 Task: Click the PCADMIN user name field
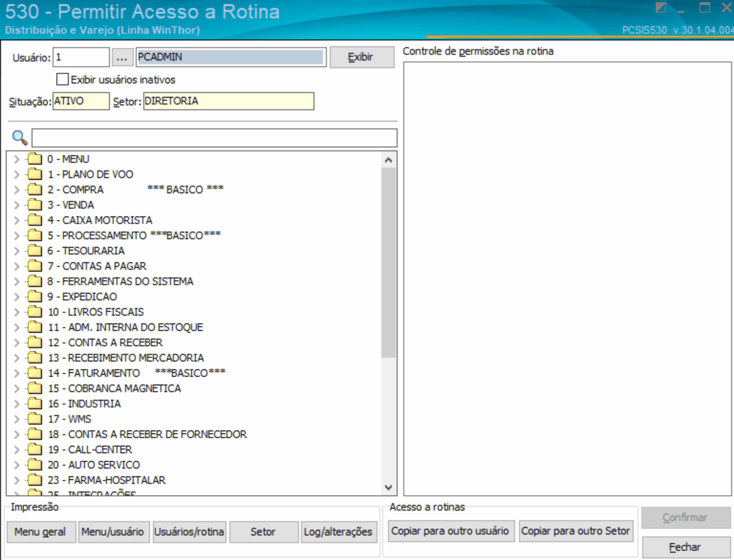(230, 57)
